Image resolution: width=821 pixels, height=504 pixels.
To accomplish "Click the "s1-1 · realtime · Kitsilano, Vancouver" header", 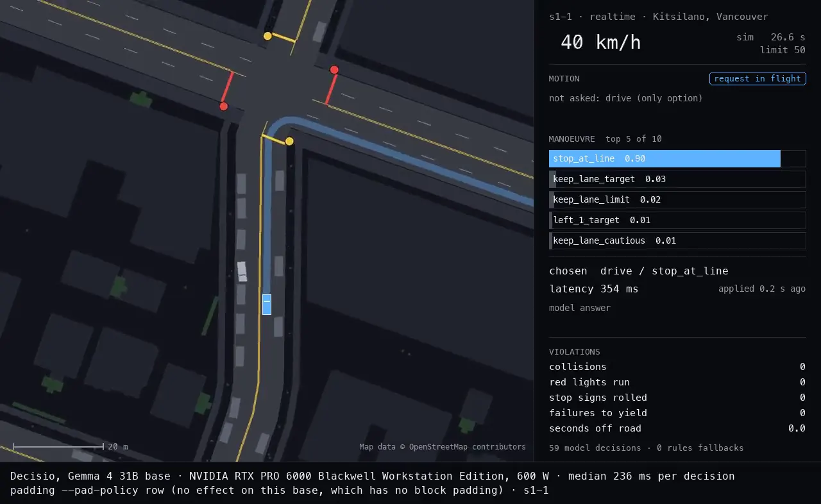I will [x=659, y=17].
